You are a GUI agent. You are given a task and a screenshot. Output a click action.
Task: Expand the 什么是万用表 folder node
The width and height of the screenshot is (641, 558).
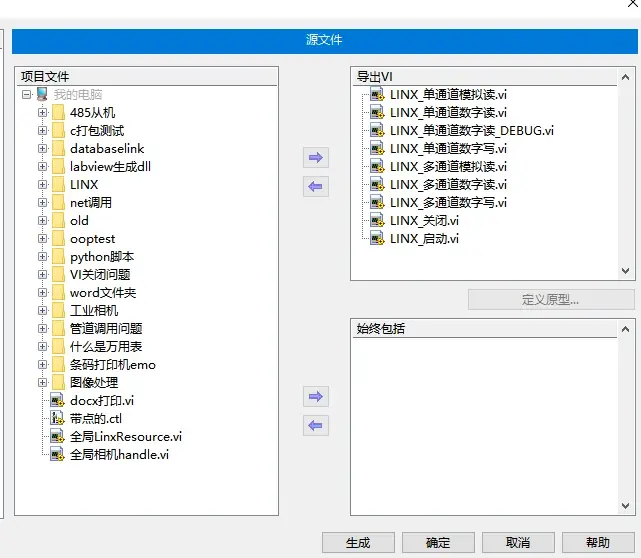(43, 346)
